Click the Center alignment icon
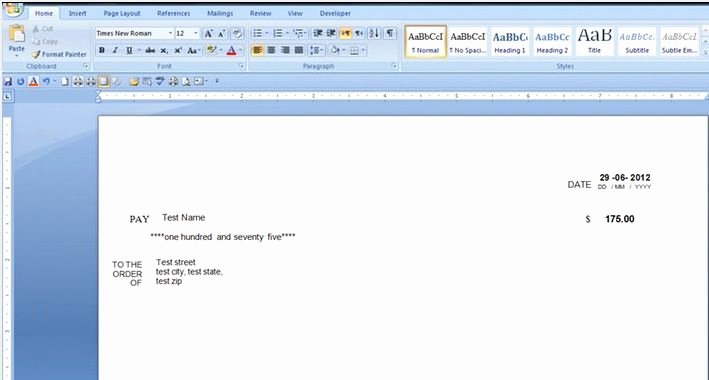The image size is (709, 380). [271, 50]
